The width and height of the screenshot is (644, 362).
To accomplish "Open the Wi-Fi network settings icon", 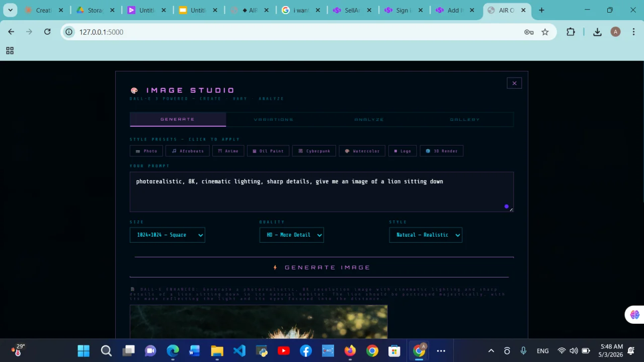I will [x=562, y=351].
